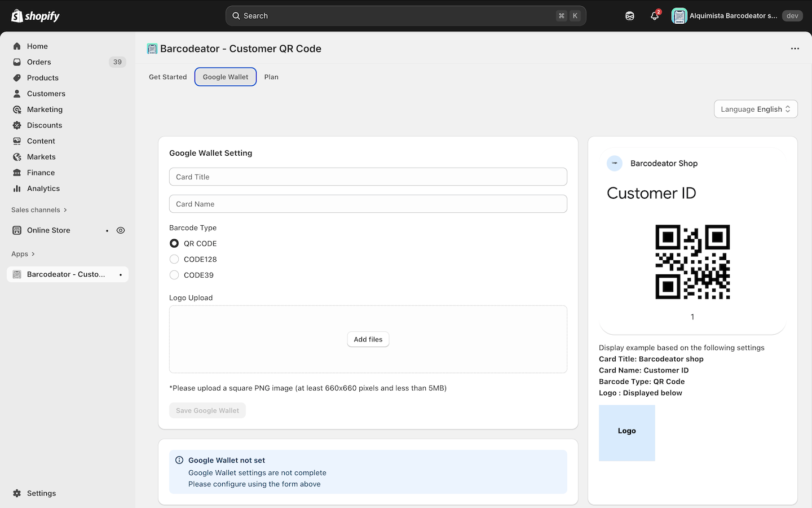Select the QR CODE barcode type
This screenshot has width=812, height=508.
(174, 243)
